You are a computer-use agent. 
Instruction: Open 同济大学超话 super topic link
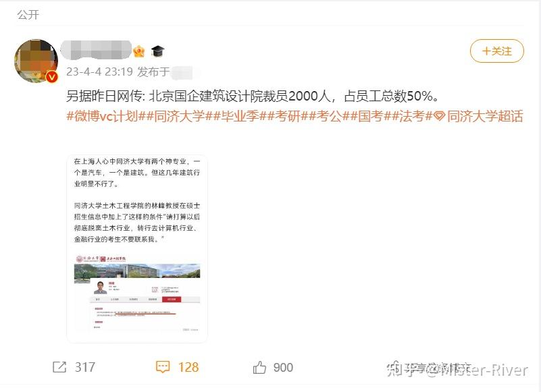coord(485,117)
